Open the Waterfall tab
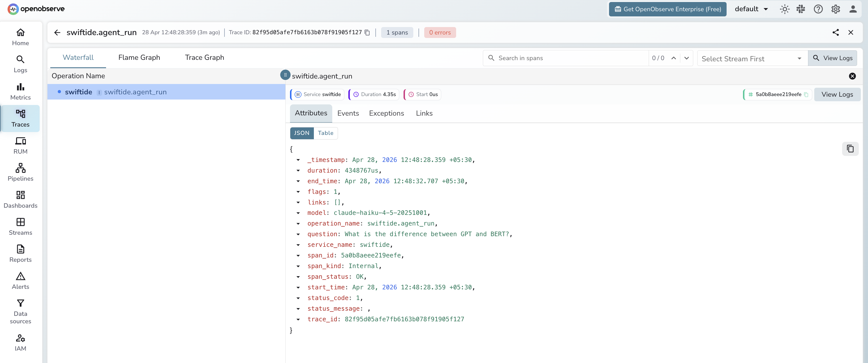Viewport: 868px width, 363px height. pyautogui.click(x=78, y=58)
